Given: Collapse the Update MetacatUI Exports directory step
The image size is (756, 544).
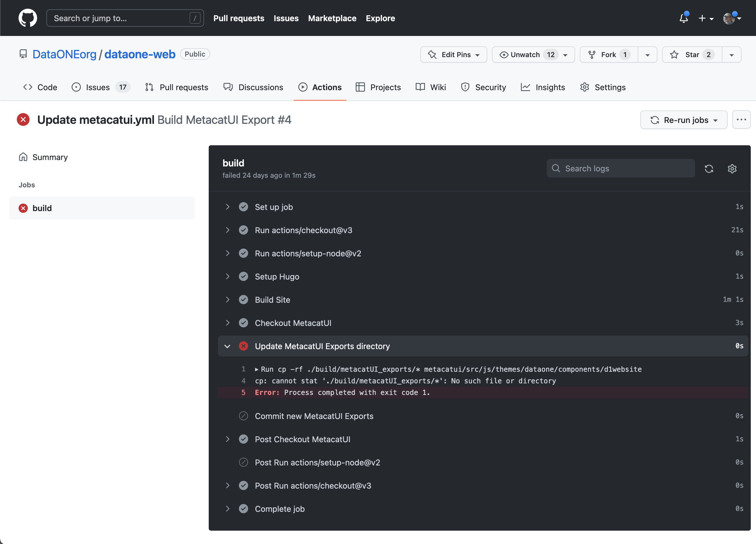Looking at the screenshot, I should coord(228,346).
